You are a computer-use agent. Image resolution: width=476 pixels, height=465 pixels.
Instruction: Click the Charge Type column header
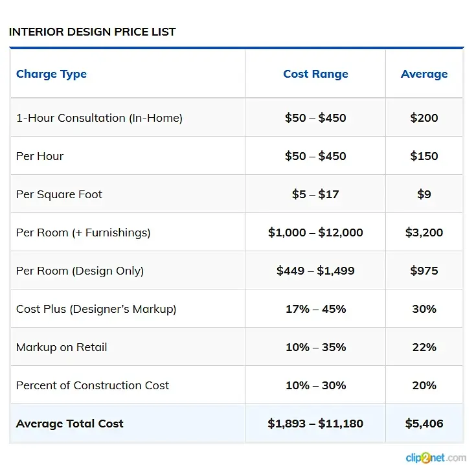pos(51,74)
